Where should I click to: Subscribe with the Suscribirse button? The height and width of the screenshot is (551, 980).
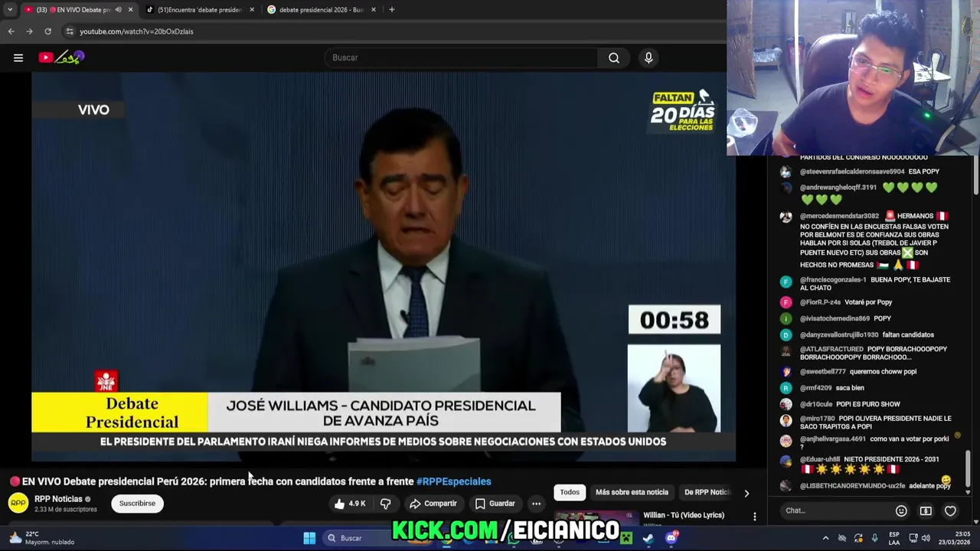137,504
